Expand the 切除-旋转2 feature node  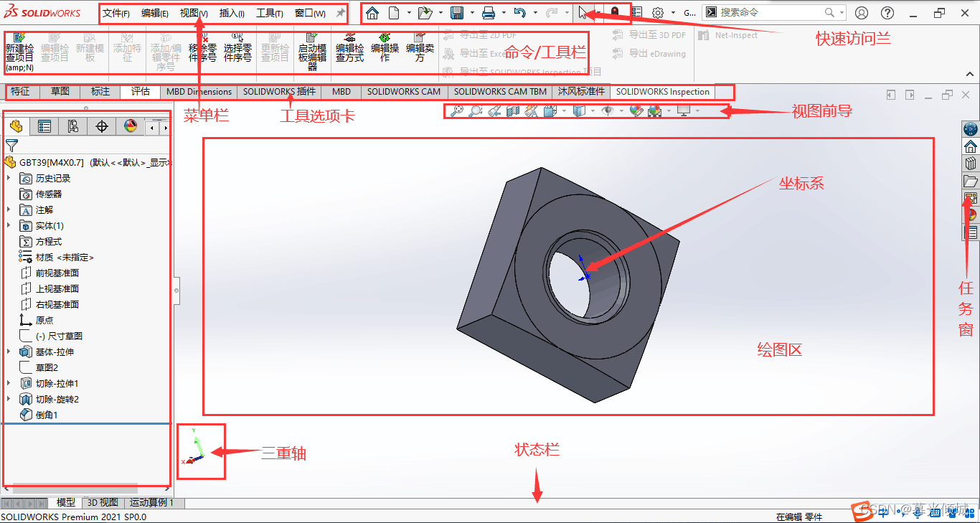click(9, 399)
